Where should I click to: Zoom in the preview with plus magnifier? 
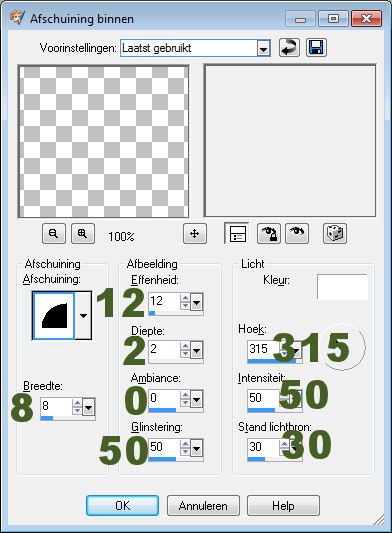[x=83, y=234]
